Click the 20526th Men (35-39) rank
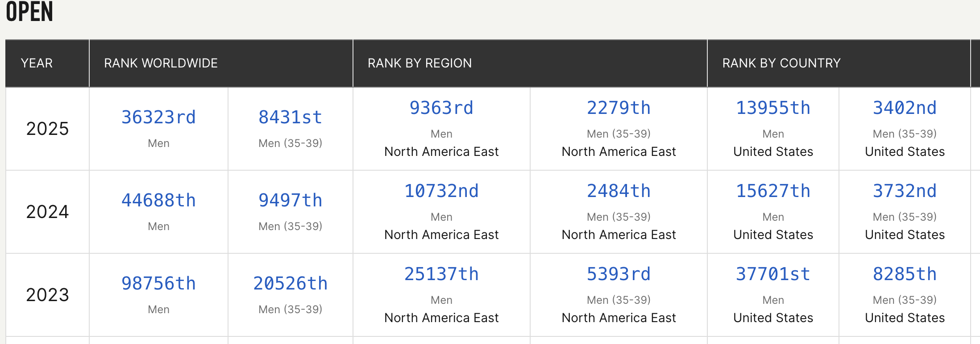This screenshot has width=980, height=344. pos(290,284)
